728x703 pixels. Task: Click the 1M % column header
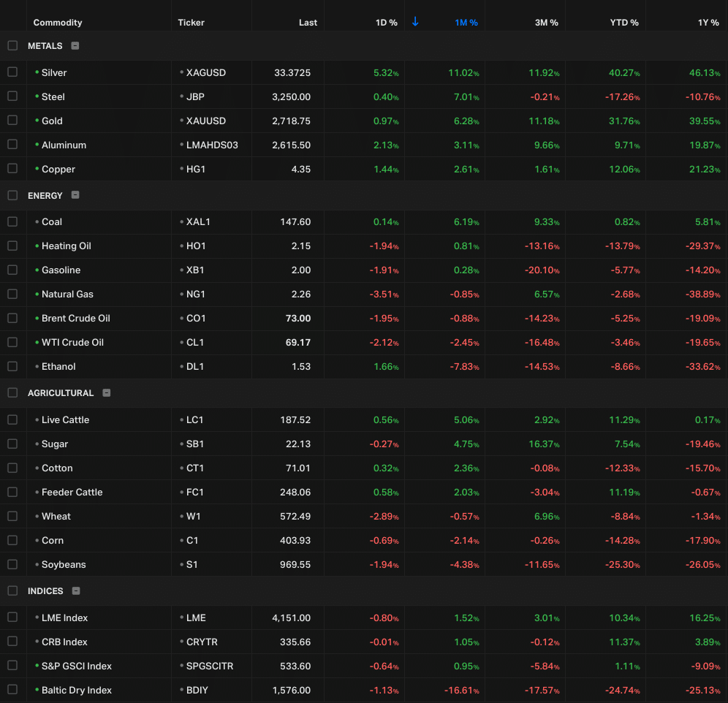[x=466, y=22]
